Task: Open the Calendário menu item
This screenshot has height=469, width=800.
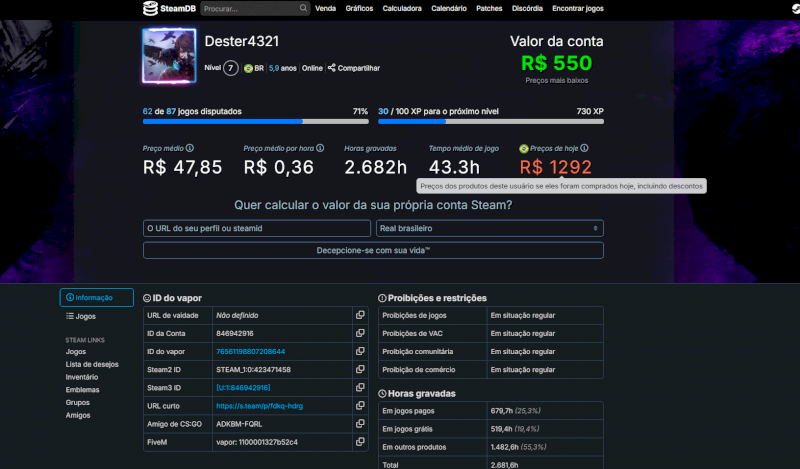Action: pos(449,8)
